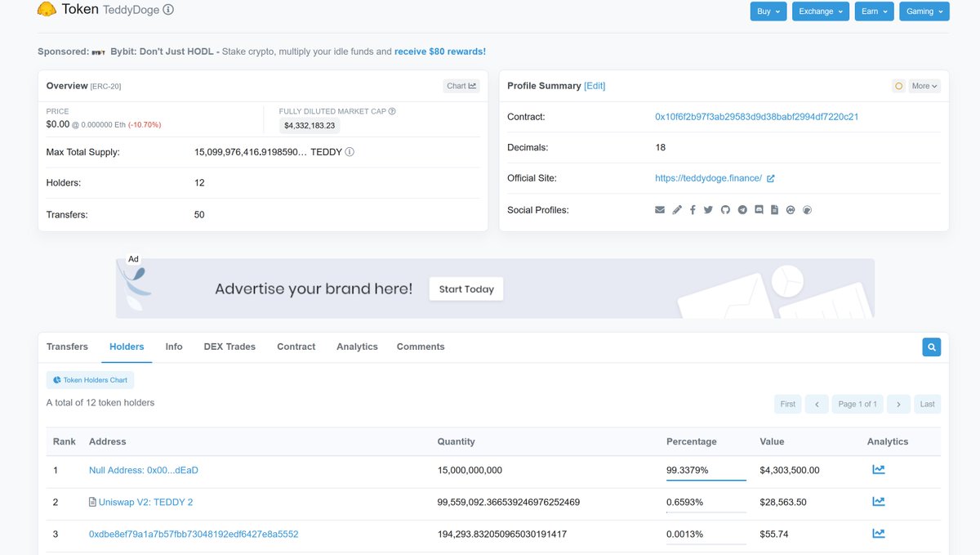Click the TeddyDoge token logo icon
This screenshot has height=555, width=980.
[47, 10]
